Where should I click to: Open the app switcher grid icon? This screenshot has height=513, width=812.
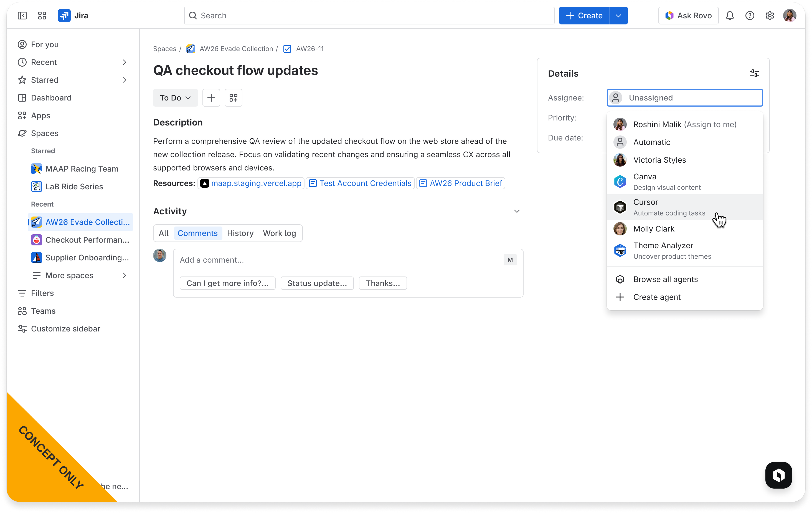pos(42,16)
